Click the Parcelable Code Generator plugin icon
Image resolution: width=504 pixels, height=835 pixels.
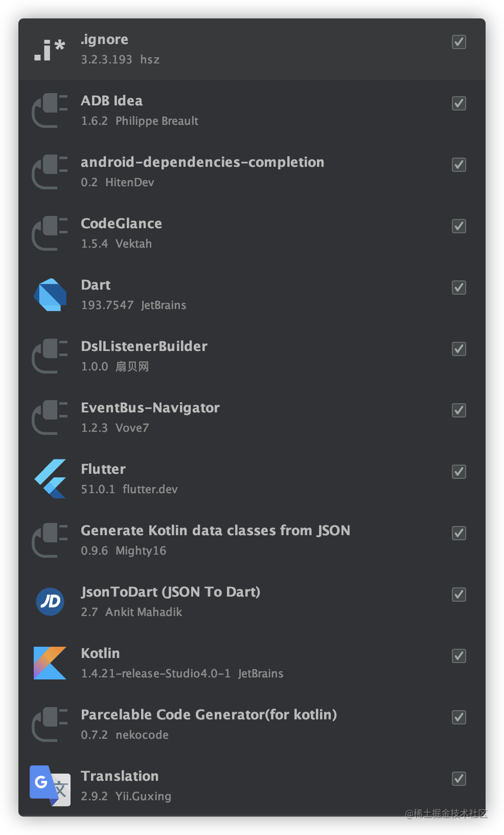click(50, 724)
